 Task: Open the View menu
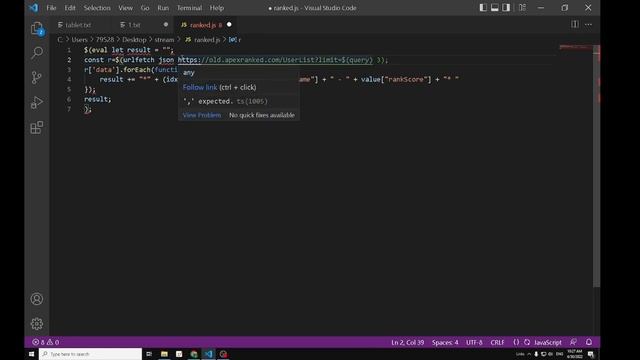point(125,8)
